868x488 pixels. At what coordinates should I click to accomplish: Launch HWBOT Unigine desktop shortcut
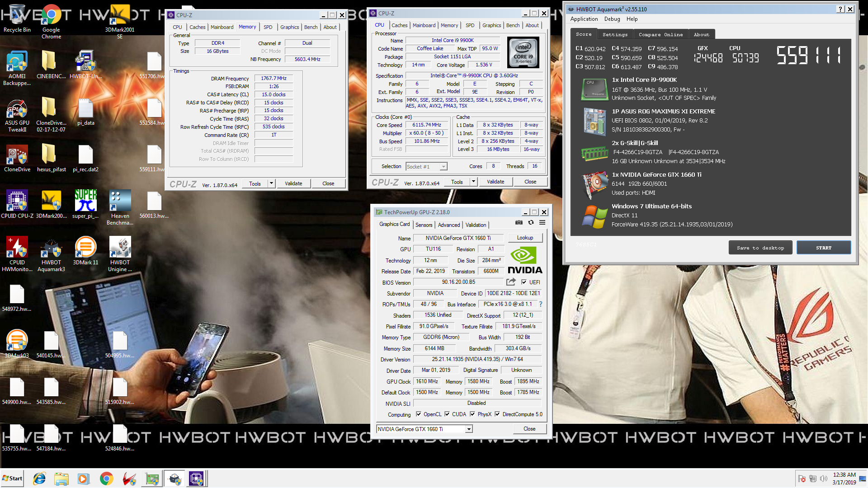pyautogui.click(x=120, y=254)
